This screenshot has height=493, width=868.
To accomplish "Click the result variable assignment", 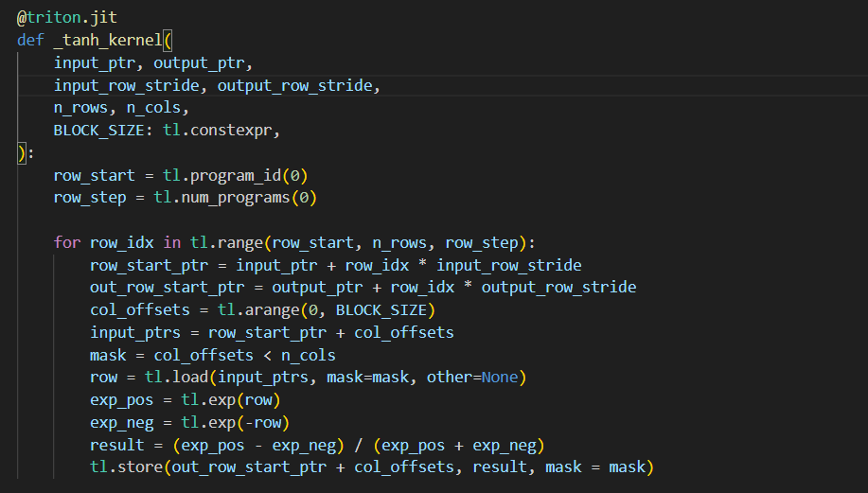I will pos(116,445).
